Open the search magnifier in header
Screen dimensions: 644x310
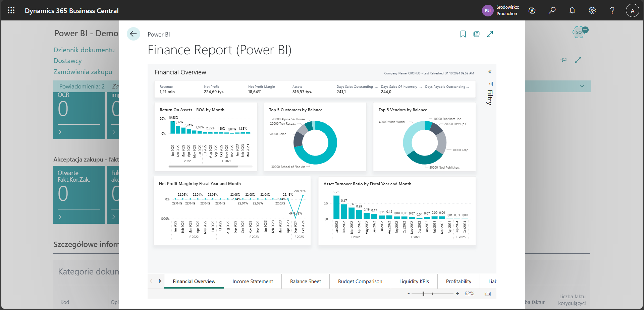coord(552,10)
